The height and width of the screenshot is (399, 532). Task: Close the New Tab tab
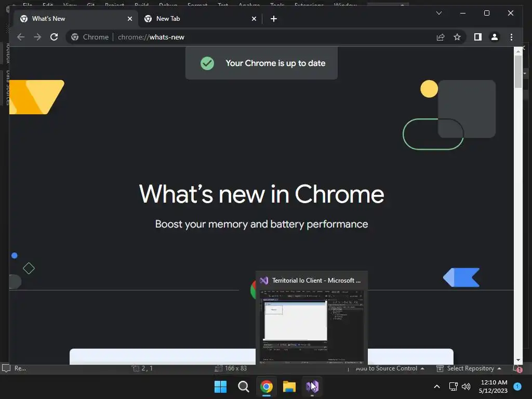(x=254, y=19)
